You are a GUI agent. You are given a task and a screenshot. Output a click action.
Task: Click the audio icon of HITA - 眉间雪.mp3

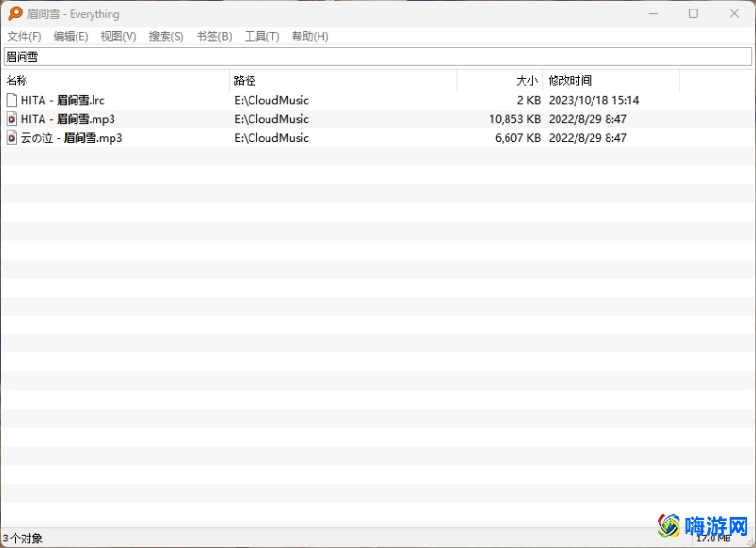click(11, 119)
